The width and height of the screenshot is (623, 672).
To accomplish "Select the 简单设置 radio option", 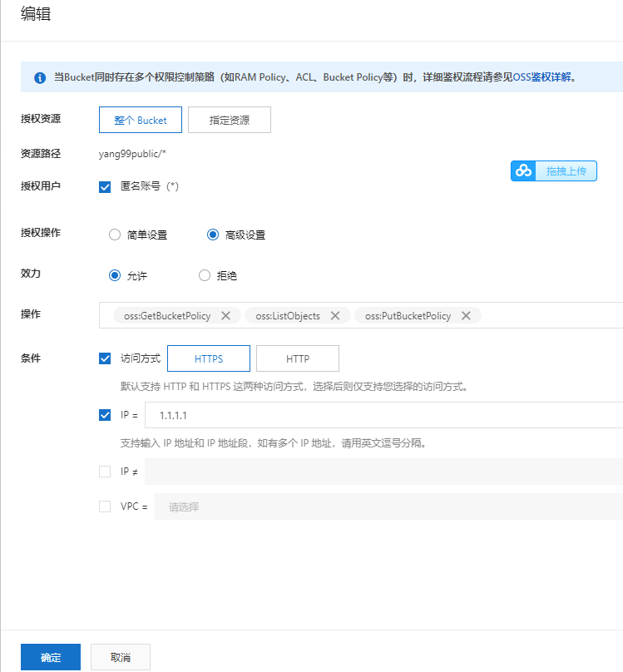I will point(115,235).
